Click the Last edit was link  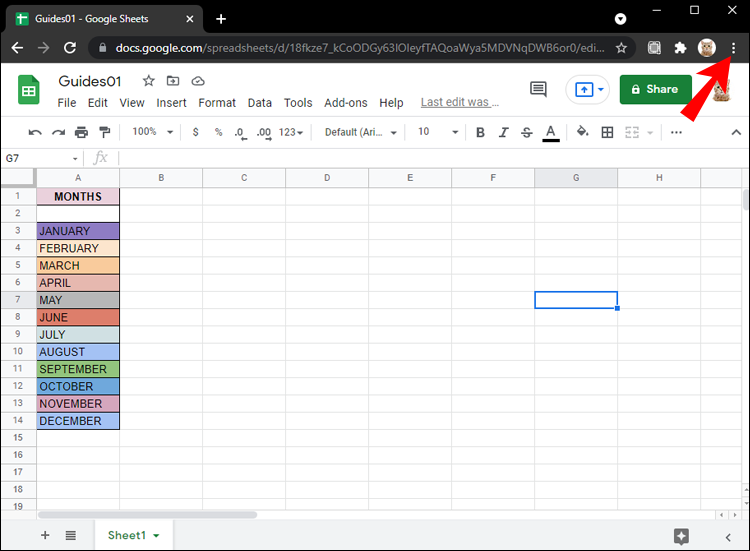click(x=460, y=102)
